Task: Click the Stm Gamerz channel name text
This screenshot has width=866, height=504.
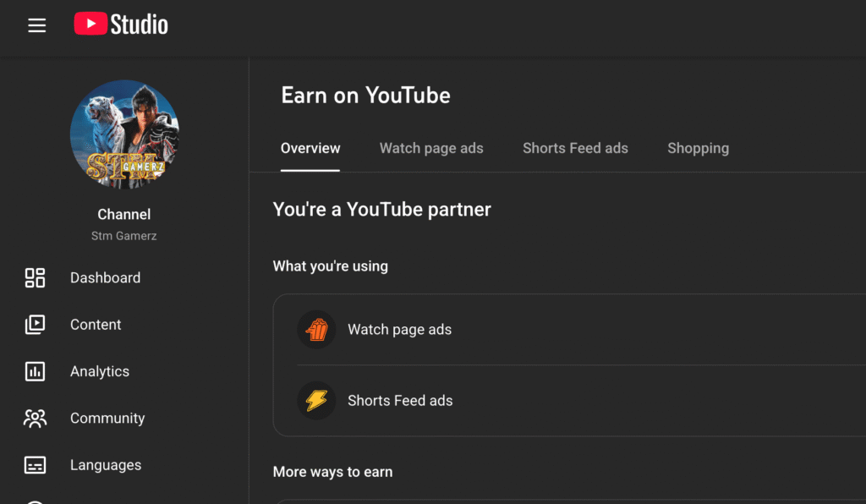Action: [x=124, y=236]
